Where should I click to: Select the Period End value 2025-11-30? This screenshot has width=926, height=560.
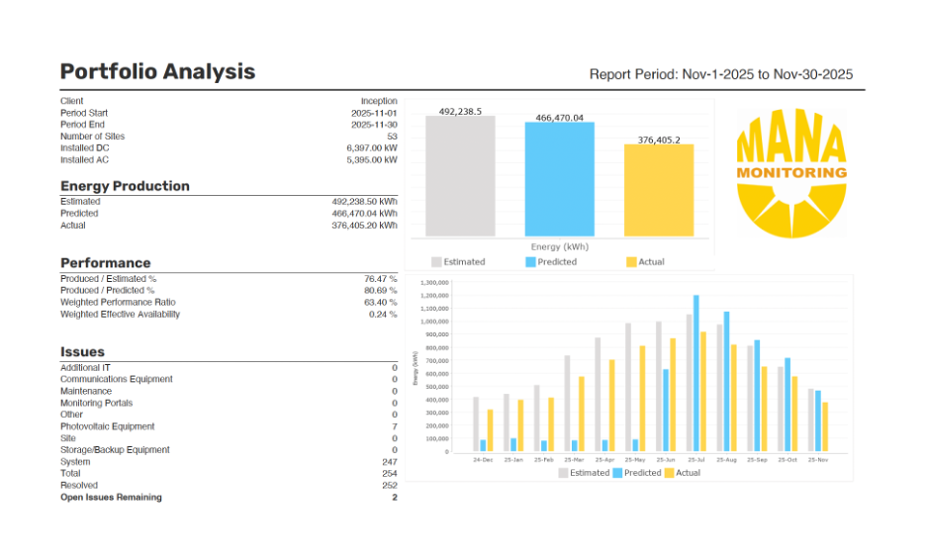click(x=374, y=125)
